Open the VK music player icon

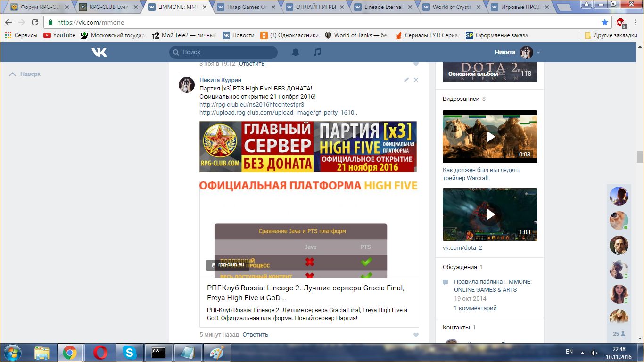317,52
